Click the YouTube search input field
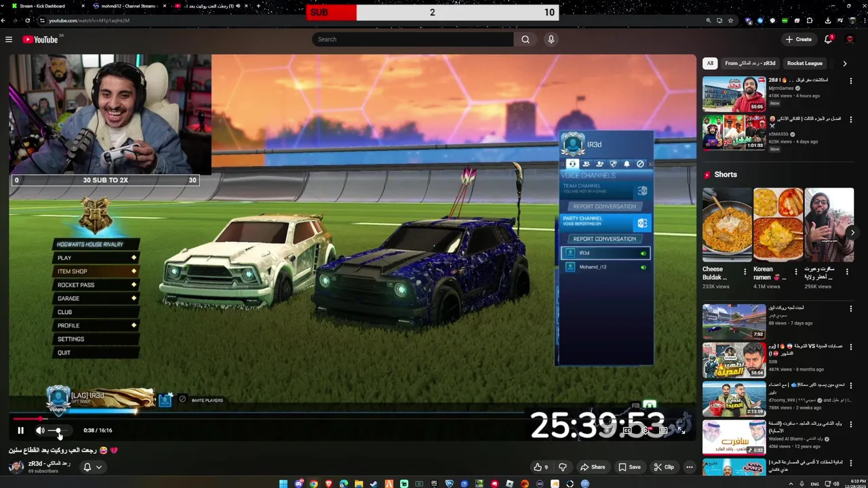This screenshot has width=868, height=488. point(412,39)
